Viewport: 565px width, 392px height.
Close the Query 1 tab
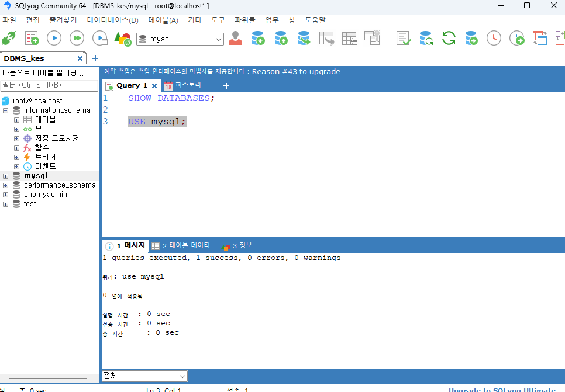(x=154, y=86)
